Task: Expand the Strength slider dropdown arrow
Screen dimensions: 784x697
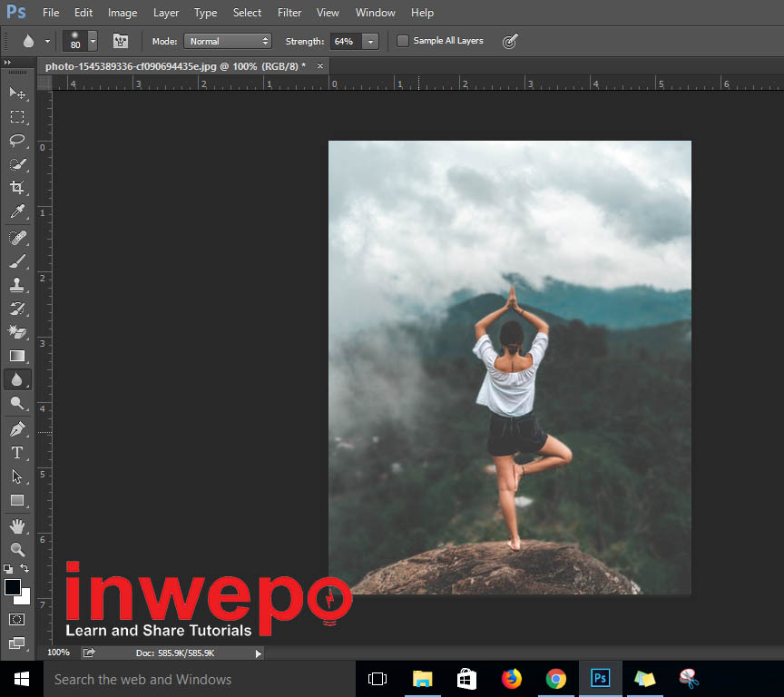Action: pos(370,41)
